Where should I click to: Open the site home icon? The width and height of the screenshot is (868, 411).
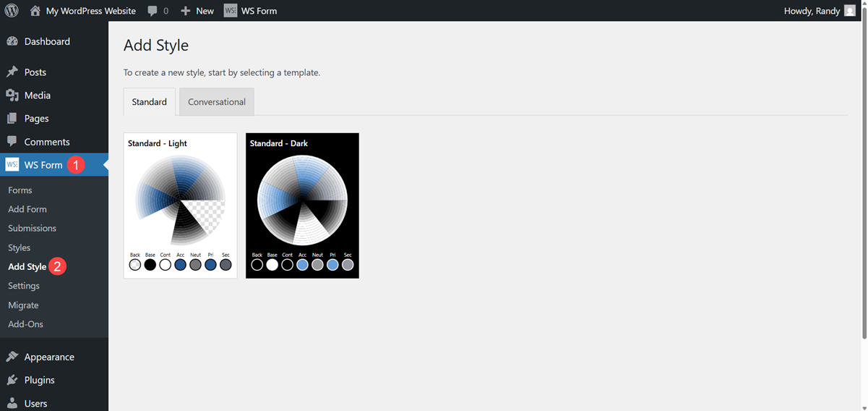click(35, 11)
